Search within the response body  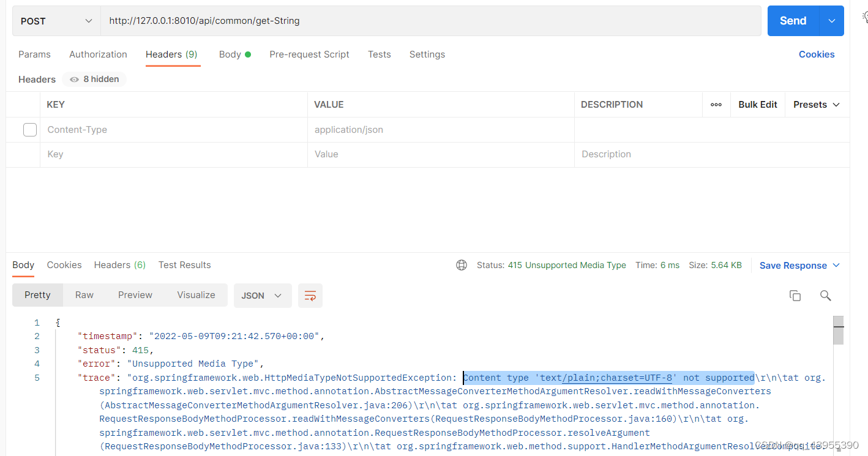tap(825, 296)
